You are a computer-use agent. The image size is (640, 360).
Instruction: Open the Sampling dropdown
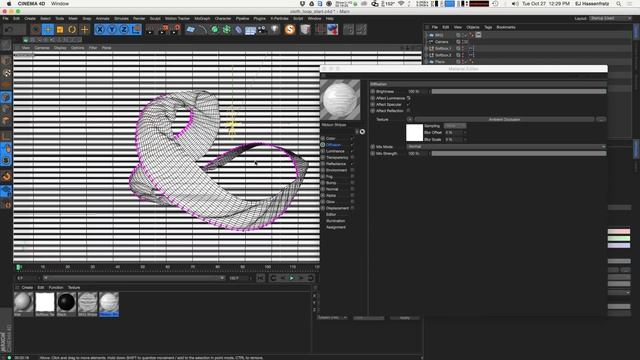pos(455,126)
